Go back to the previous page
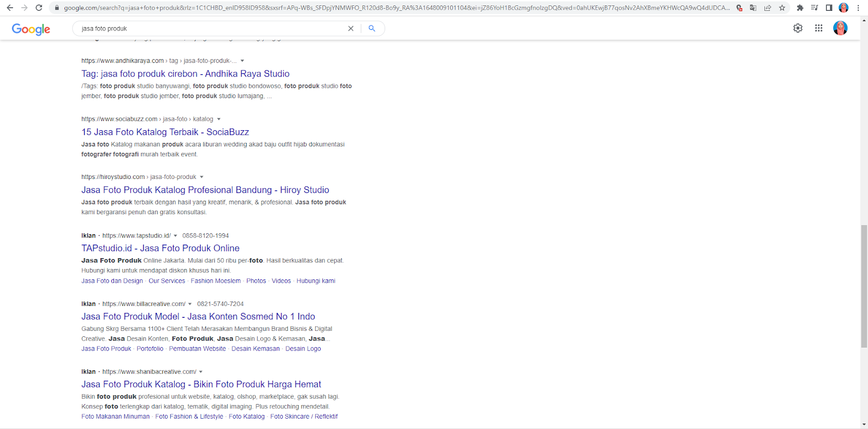This screenshot has height=429, width=868. click(x=10, y=8)
